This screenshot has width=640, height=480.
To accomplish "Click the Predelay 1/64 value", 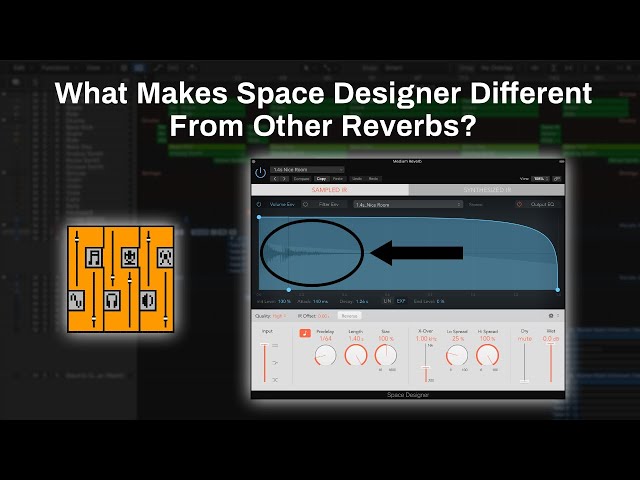I will pos(326,339).
